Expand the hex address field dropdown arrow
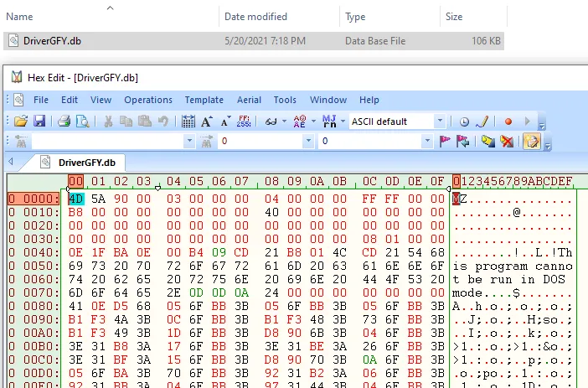Viewport: 588px width, 388px height. pyautogui.click(x=308, y=141)
